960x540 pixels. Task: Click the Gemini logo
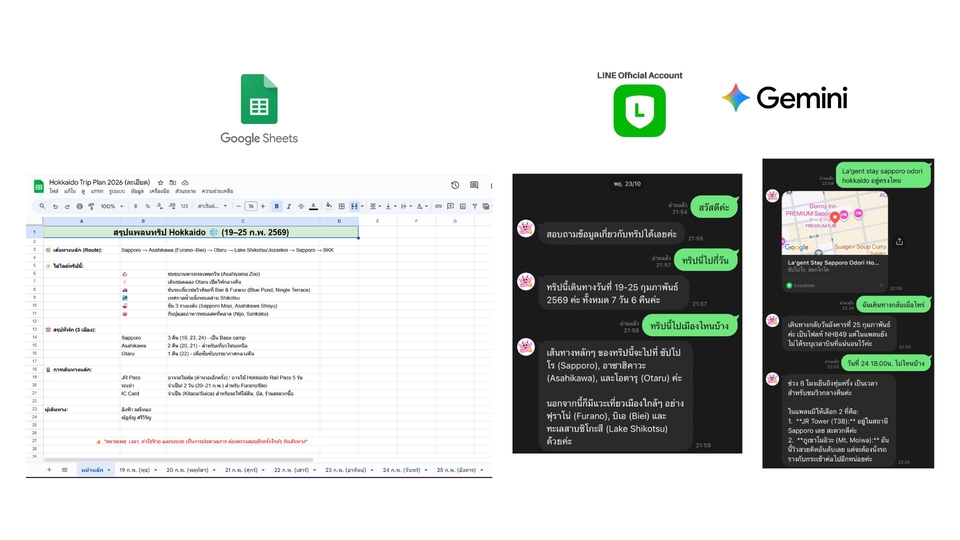click(x=784, y=98)
